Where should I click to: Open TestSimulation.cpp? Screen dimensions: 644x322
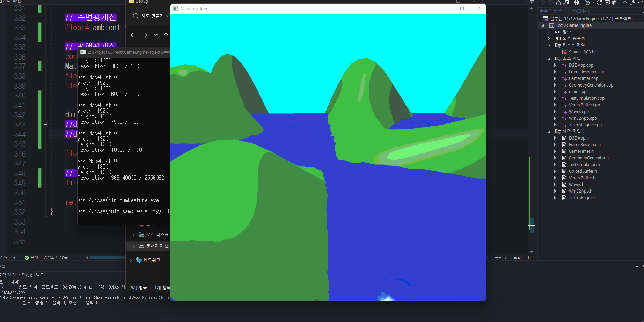pos(586,98)
